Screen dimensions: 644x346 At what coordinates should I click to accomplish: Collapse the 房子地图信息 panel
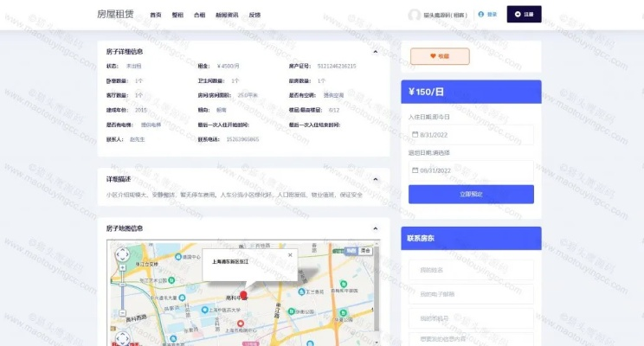click(x=376, y=228)
